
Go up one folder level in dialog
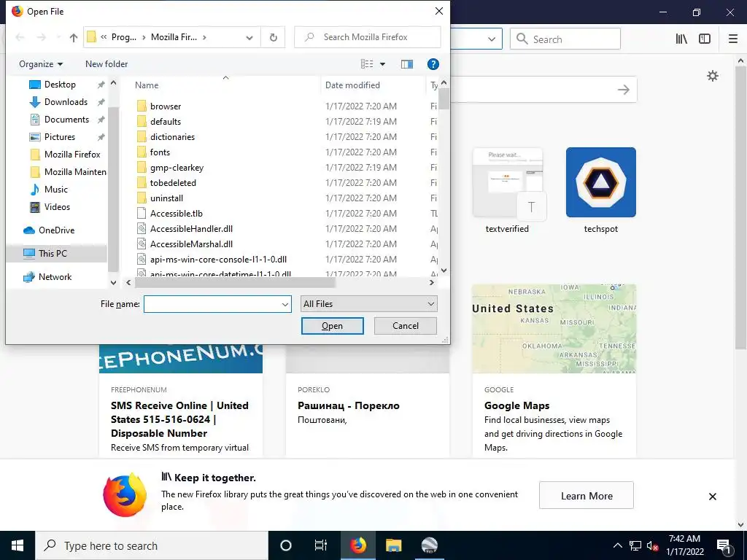coord(74,38)
